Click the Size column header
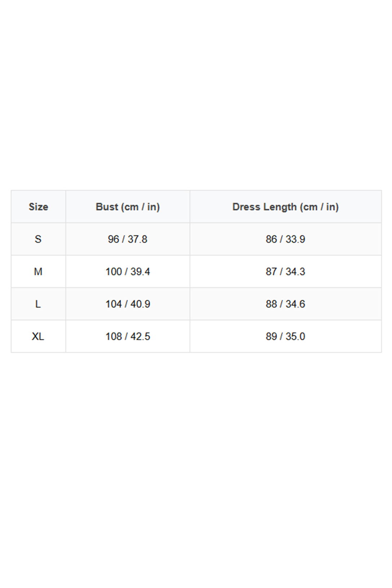Image resolution: width=392 pixels, height=588 pixels. 38,207
